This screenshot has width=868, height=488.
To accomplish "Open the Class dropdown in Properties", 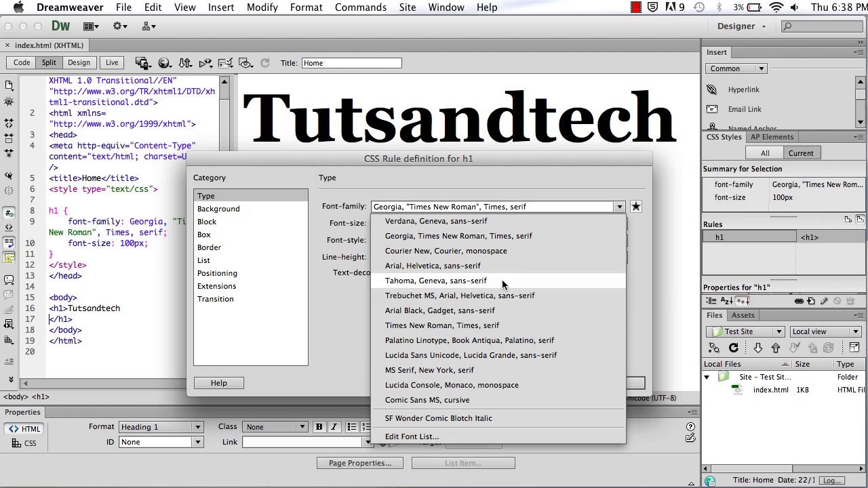I will click(x=275, y=427).
